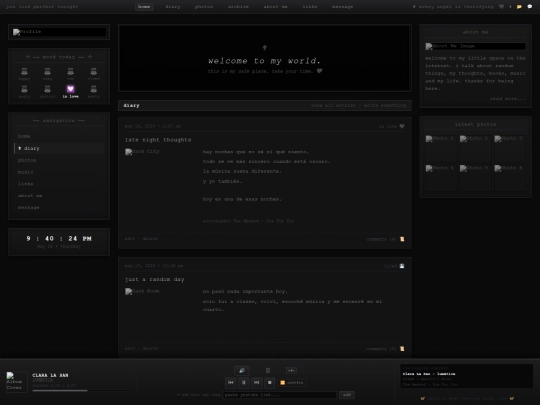
Task: Open Photo 2 thumbnail
Action: tap(475, 148)
